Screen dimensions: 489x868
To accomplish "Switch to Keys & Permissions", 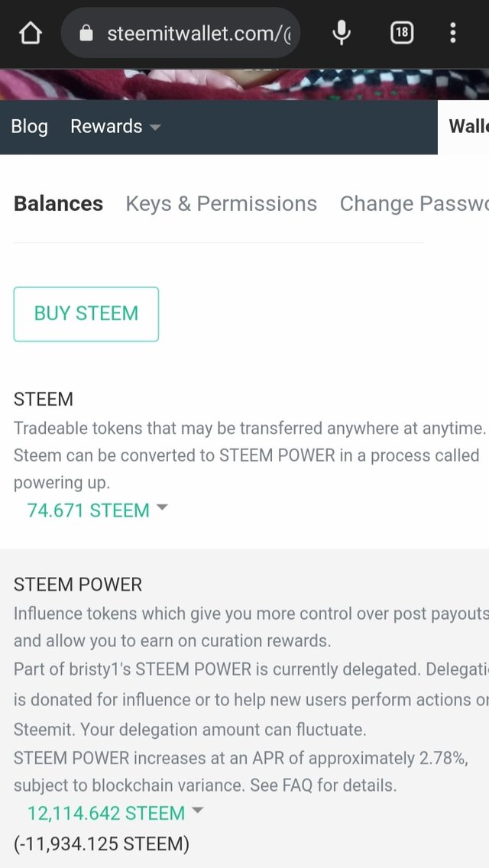I will (x=221, y=204).
